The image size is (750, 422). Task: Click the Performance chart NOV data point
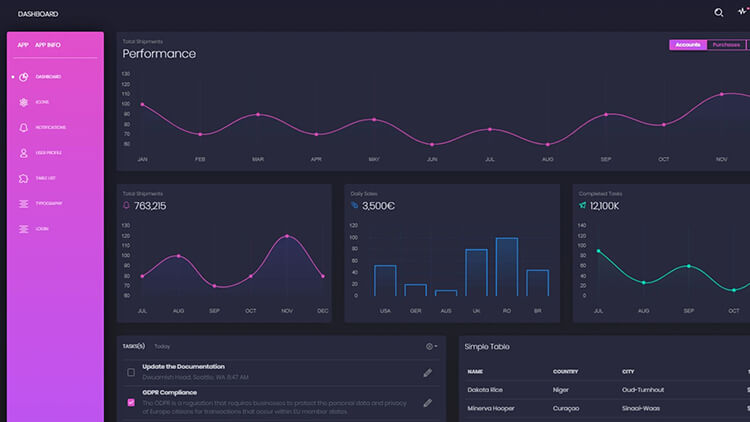(722, 94)
